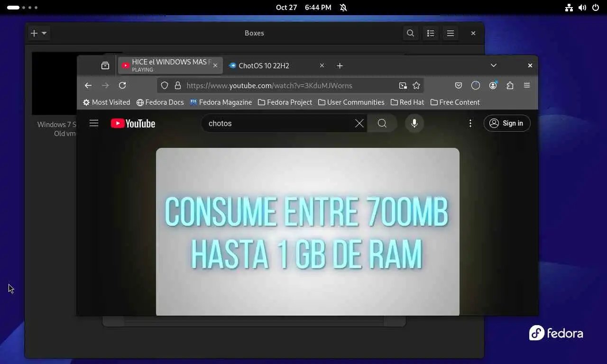The width and height of the screenshot is (607, 364).
Task: Reload the YouTube page
Action: click(122, 85)
